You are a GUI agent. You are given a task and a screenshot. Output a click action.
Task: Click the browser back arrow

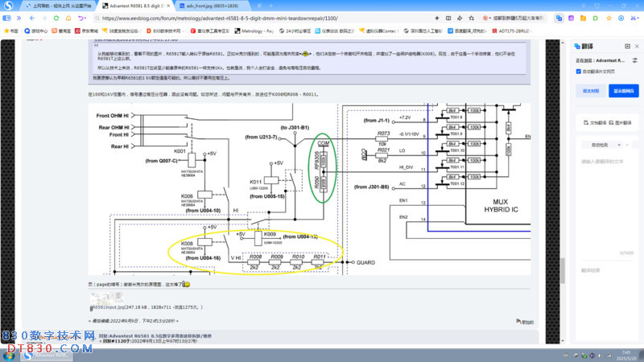coord(31,17)
